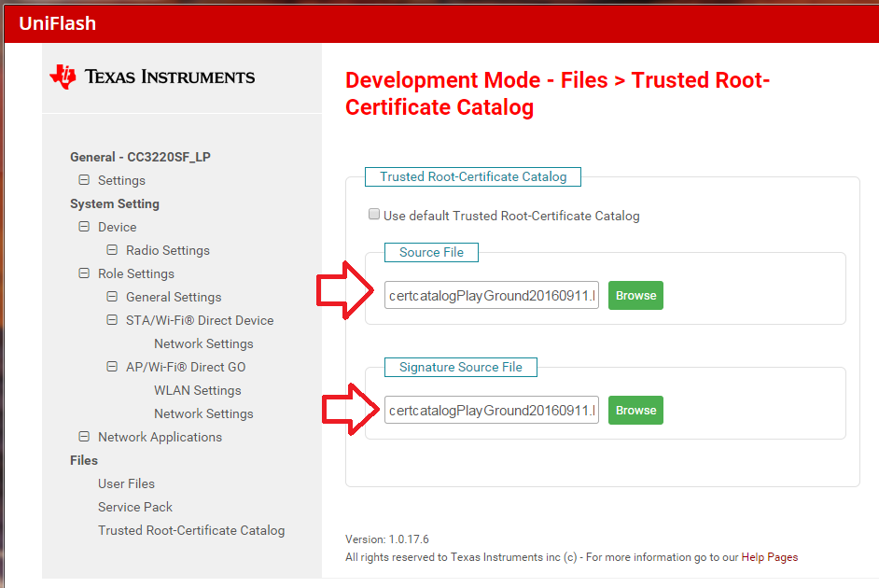Select the General - CC3220SF_LP heading
Image resolution: width=879 pixels, height=588 pixels.
(x=140, y=157)
